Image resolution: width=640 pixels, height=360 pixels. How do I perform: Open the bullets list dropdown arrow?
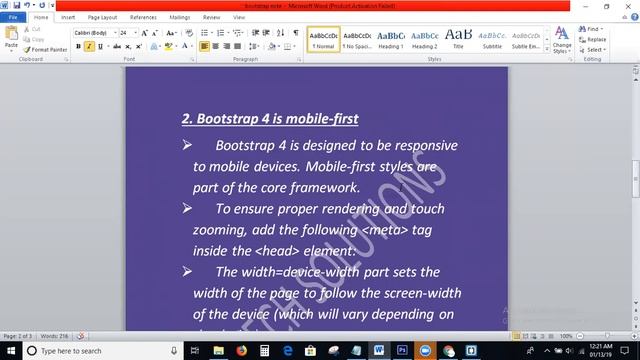[x=212, y=33]
